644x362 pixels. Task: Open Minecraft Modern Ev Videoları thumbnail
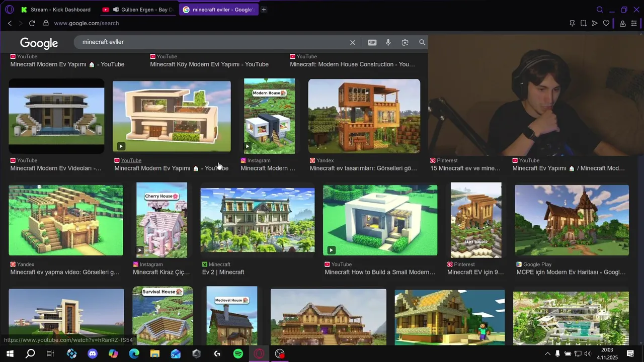[x=56, y=116]
